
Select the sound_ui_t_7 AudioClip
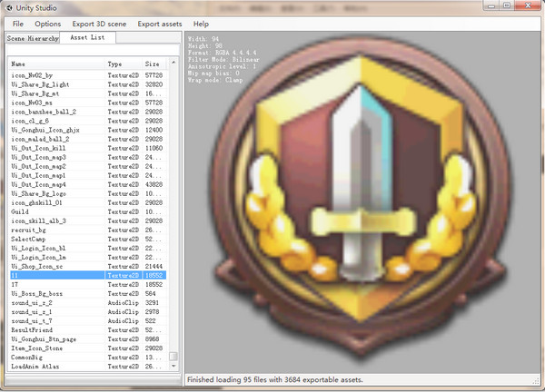88,321
